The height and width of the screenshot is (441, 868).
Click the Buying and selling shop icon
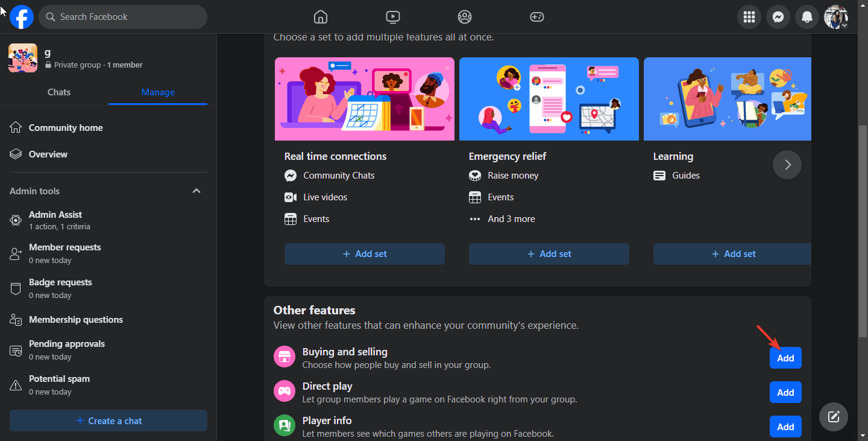click(285, 357)
